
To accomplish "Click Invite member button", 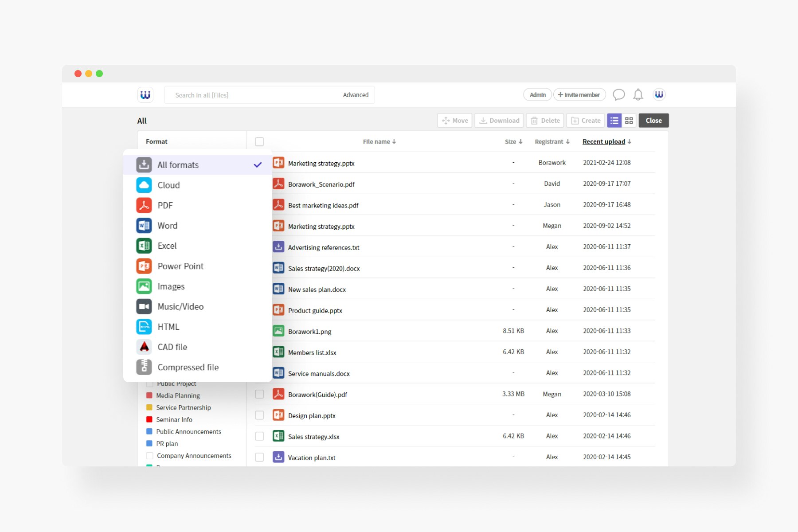I will click(579, 95).
